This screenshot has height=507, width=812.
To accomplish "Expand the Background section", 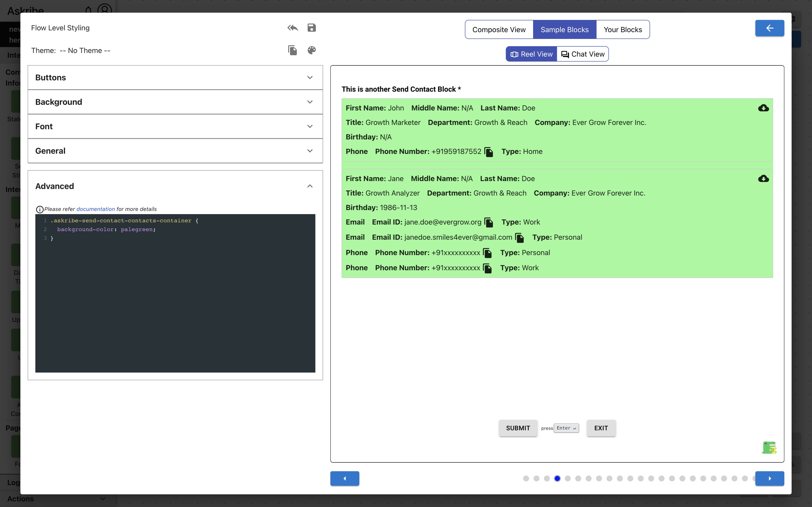I will click(175, 102).
